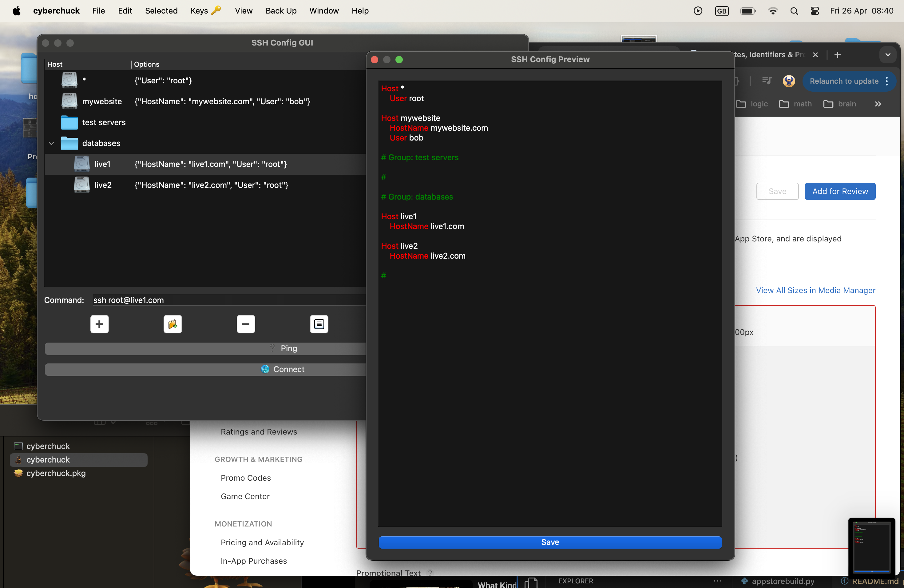Open View All Sizes in Media Manager
Viewport: 904px width, 588px height.
815,290
